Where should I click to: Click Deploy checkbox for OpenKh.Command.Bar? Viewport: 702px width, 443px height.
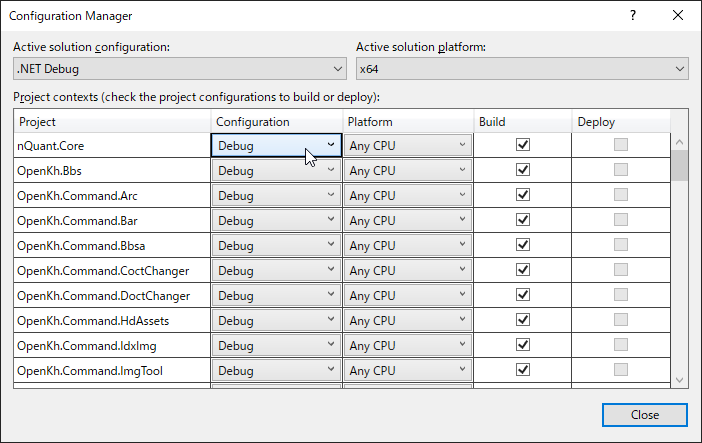pos(621,220)
